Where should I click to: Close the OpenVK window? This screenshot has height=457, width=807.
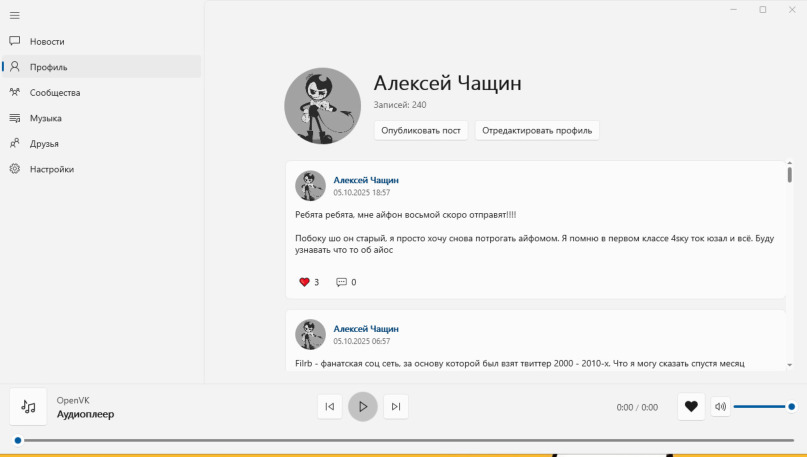pos(792,9)
